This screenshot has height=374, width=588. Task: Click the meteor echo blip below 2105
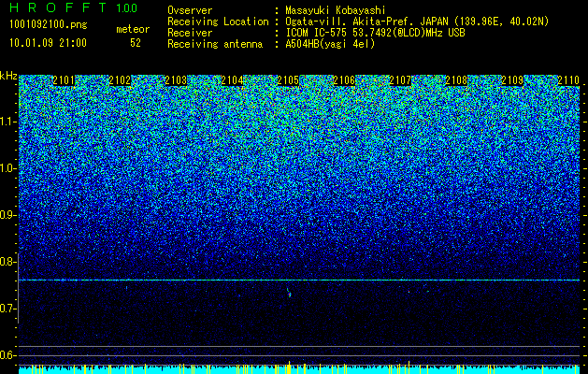[289, 293]
